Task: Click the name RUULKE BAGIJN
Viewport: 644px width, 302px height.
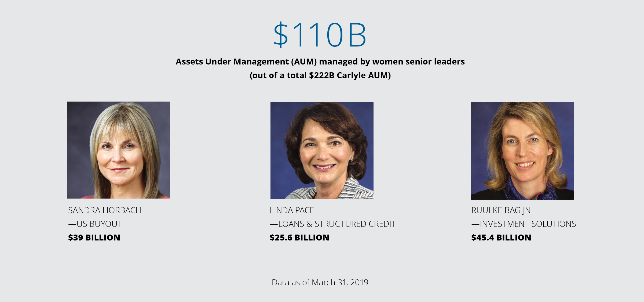Action: [x=501, y=210]
